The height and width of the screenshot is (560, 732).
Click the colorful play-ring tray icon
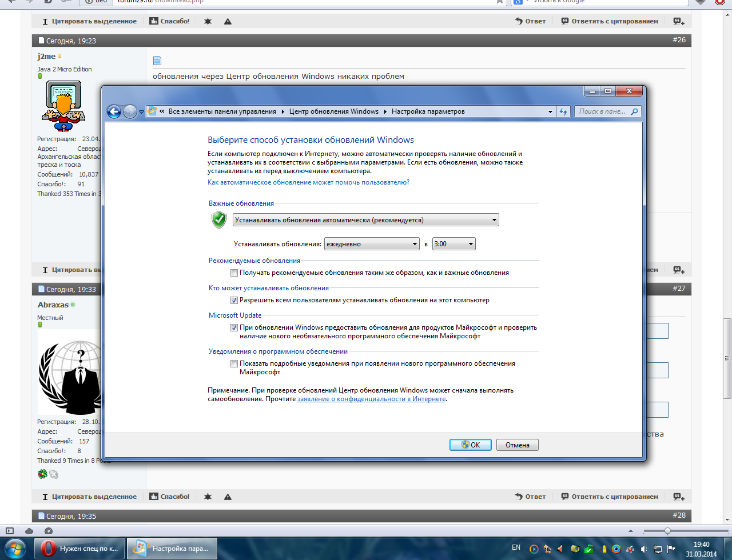(534, 549)
